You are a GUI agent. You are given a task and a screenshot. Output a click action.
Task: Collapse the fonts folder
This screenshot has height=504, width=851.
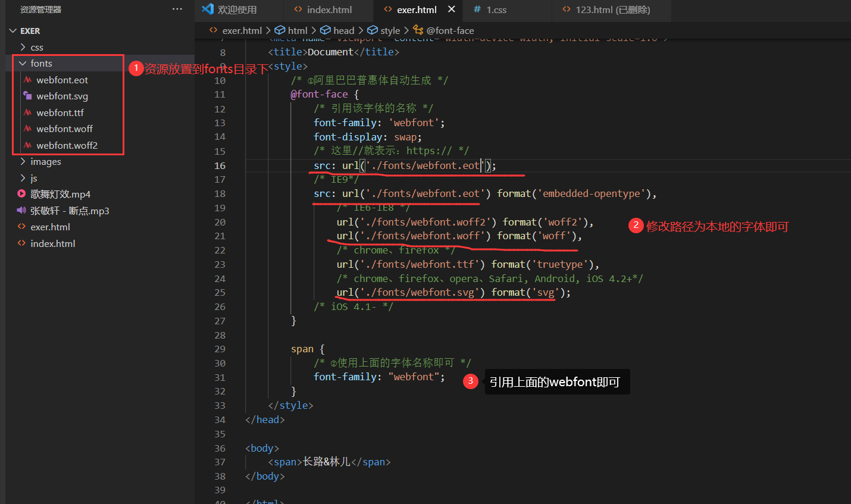tap(23, 63)
